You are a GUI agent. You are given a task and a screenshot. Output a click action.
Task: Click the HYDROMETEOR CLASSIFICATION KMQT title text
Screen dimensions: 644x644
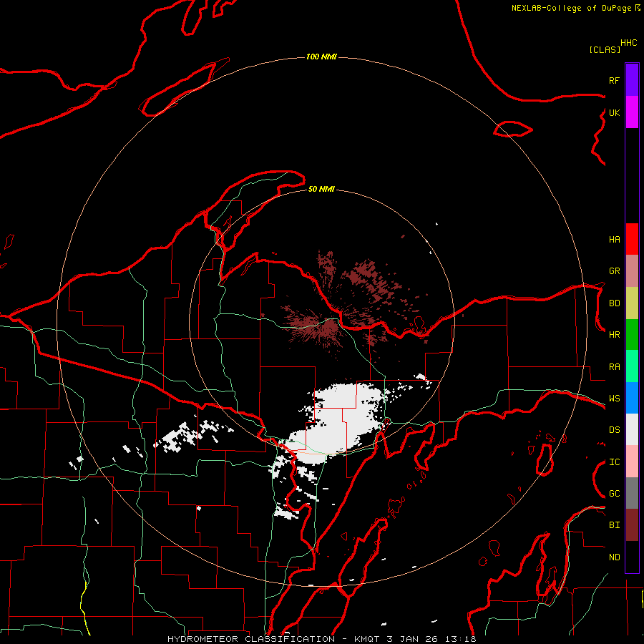(321, 639)
